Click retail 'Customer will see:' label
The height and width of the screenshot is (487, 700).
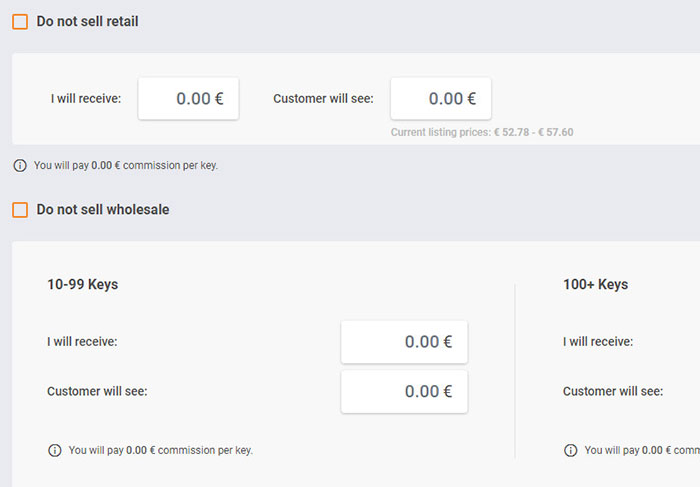[x=323, y=99]
